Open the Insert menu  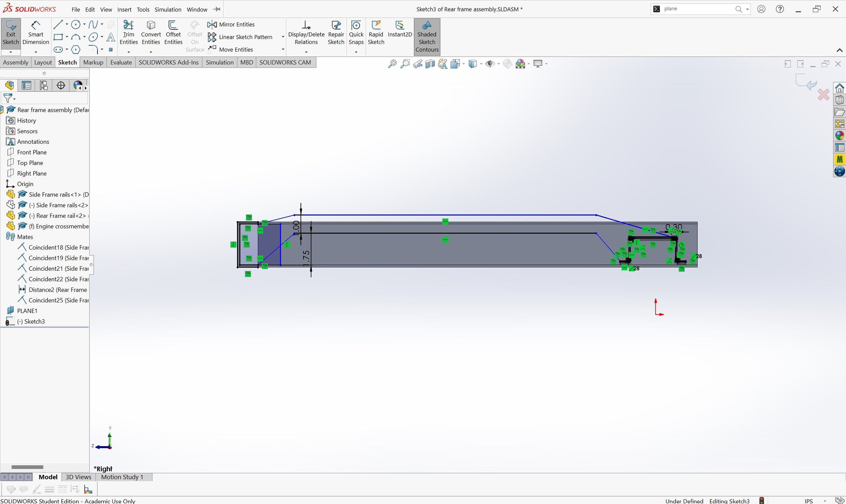pyautogui.click(x=124, y=9)
